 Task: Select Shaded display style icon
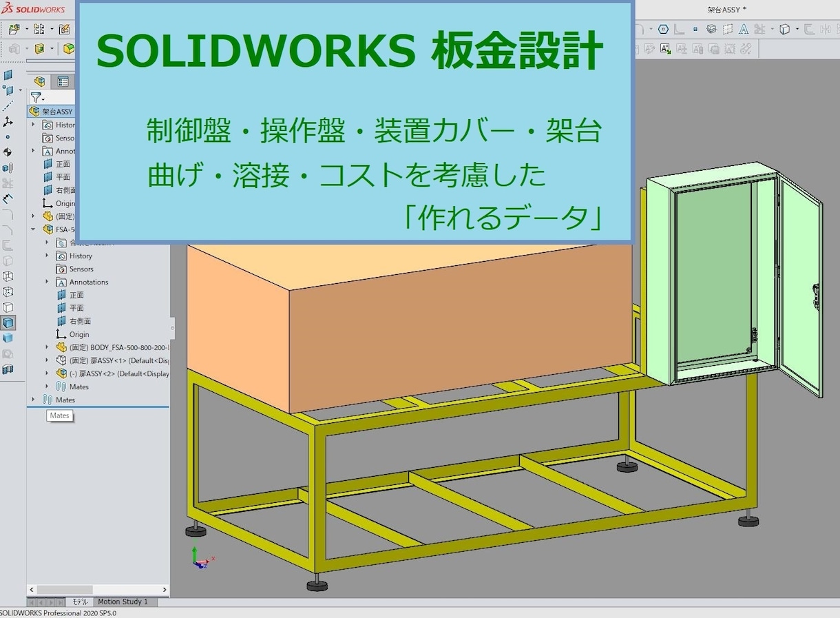tap(8, 338)
